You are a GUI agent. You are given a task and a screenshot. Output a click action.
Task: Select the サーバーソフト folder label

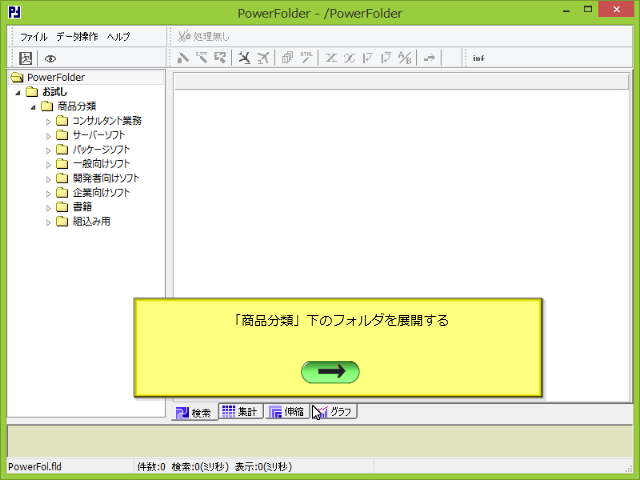[x=98, y=135]
